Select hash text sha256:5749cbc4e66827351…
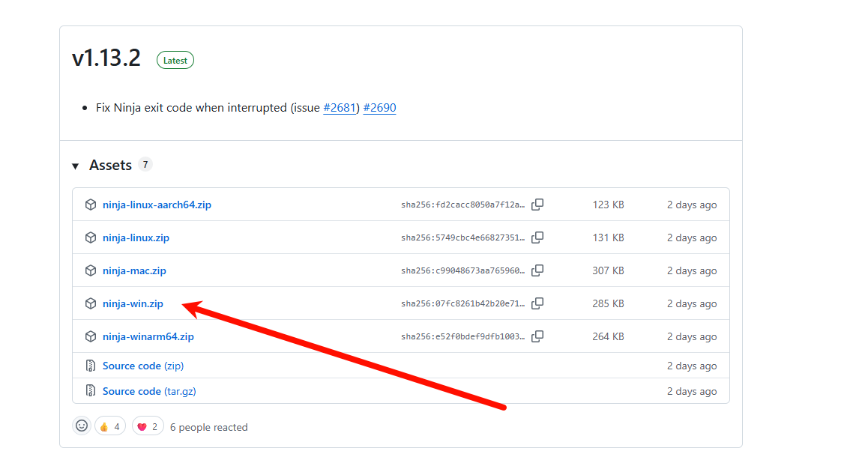The height and width of the screenshot is (460, 868). 462,237
